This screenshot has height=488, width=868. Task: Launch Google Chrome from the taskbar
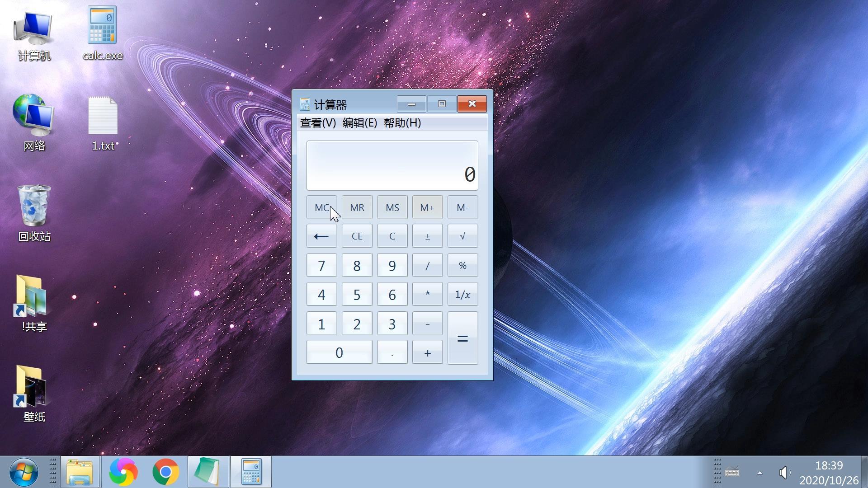(x=165, y=472)
